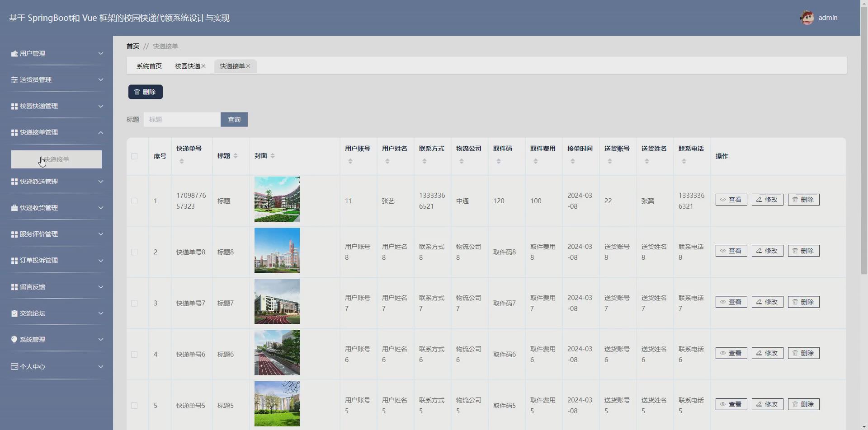Click the bulk 删除 button above search
Viewport: 868px width, 430px height.
[x=146, y=92]
